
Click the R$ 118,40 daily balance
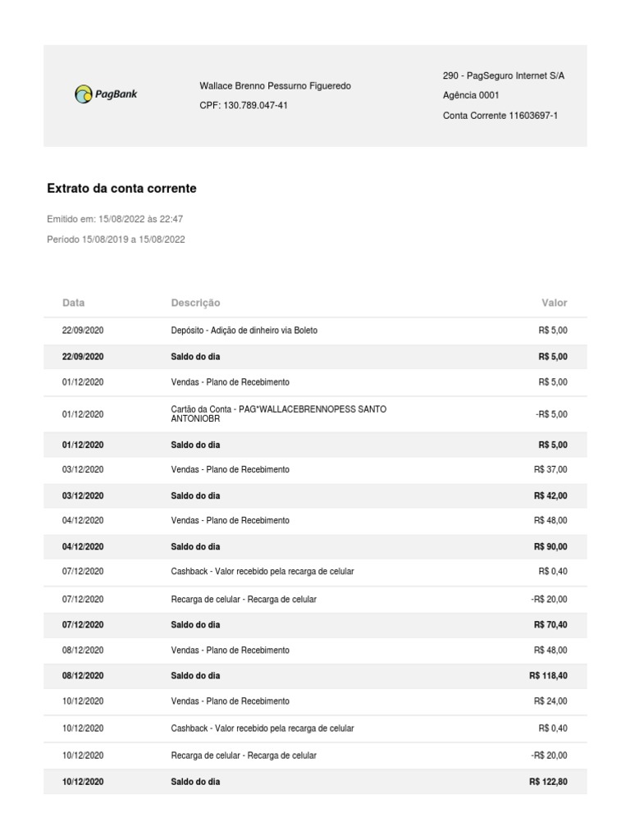click(548, 676)
